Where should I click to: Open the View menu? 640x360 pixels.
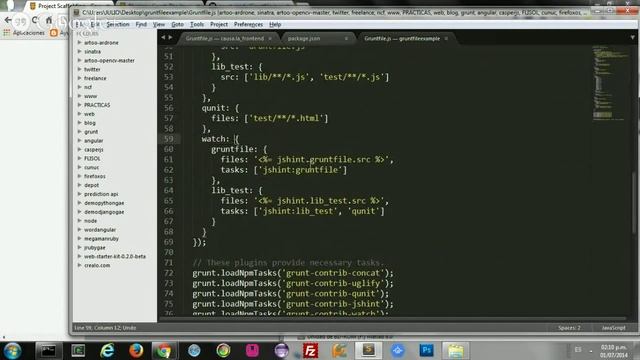point(159,24)
